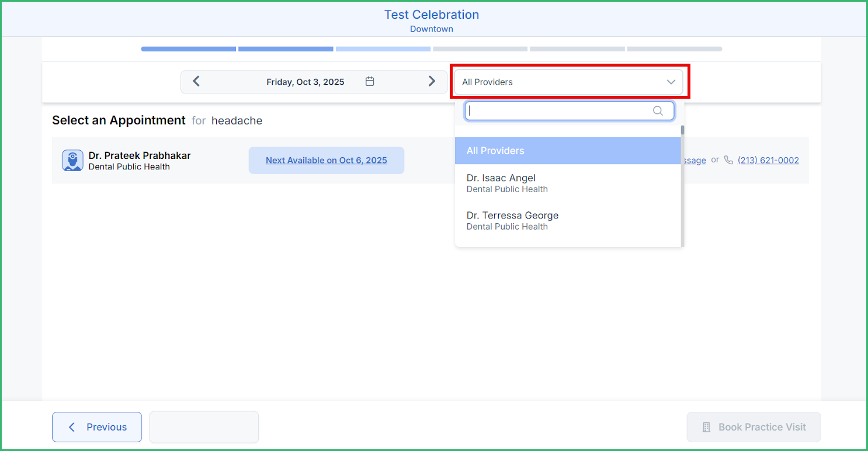Click Next Available on Oct 6, 2025
The height and width of the screenshot is (451, 868).
[x=326, y=160]
